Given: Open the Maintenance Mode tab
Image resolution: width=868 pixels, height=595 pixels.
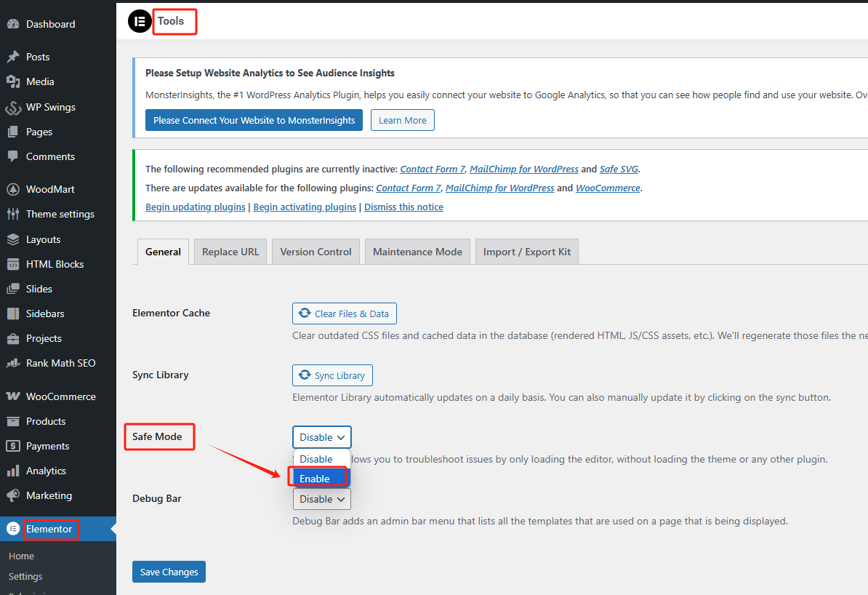Looking at the screenshot, I should point(417,252).
